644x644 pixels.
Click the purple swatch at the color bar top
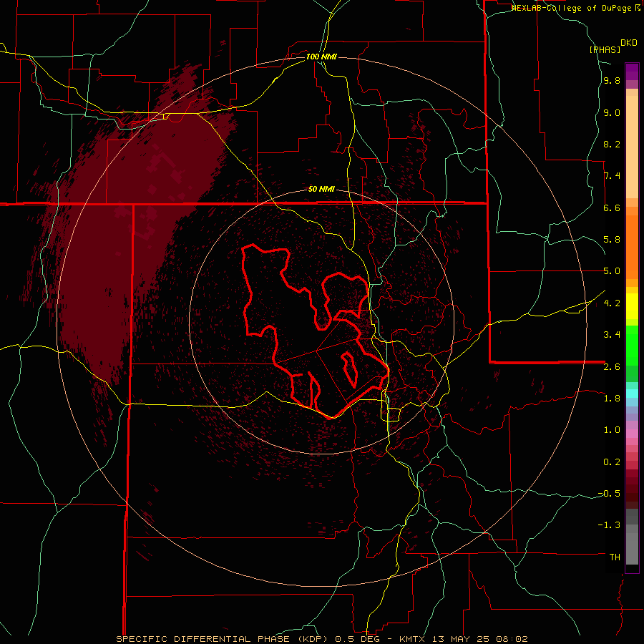(x=632, y=72)
